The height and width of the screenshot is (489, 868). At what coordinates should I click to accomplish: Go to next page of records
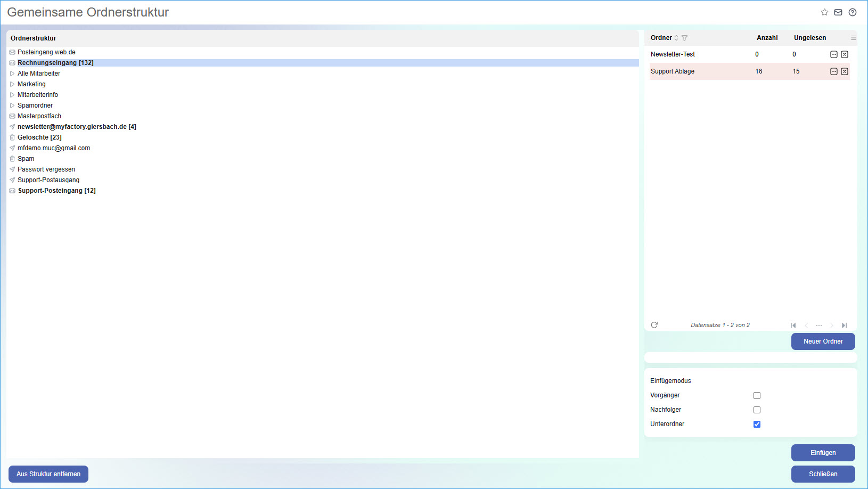tap(832, 325)
